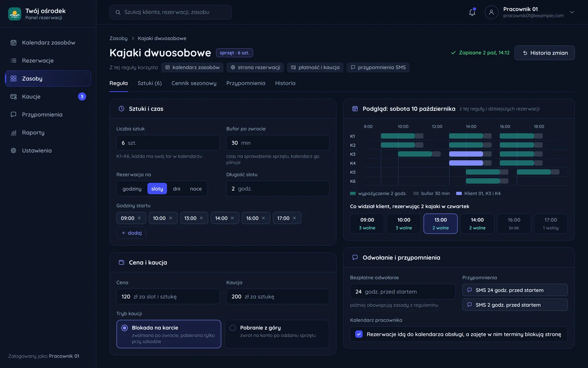
Task: Open płatność i kaucja chip
Action: point(315,67)
